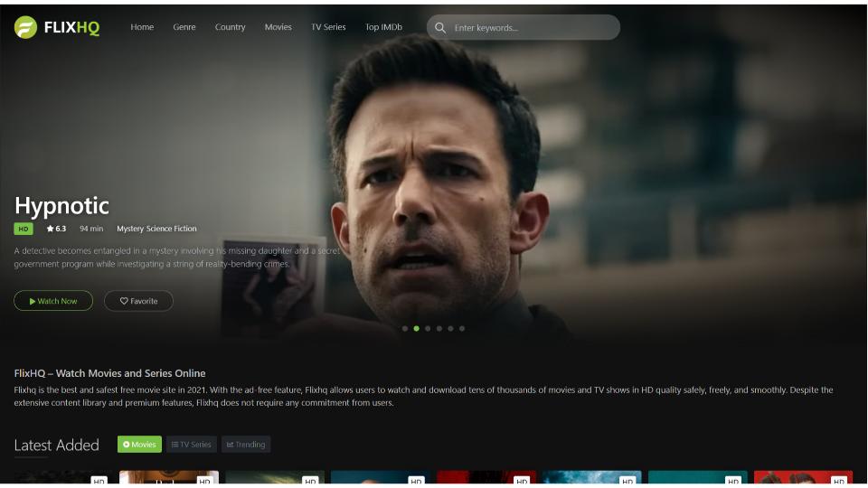
Task: Focus the Enter keywords search field
Action: pyautogui.click(x=524, y=27)
